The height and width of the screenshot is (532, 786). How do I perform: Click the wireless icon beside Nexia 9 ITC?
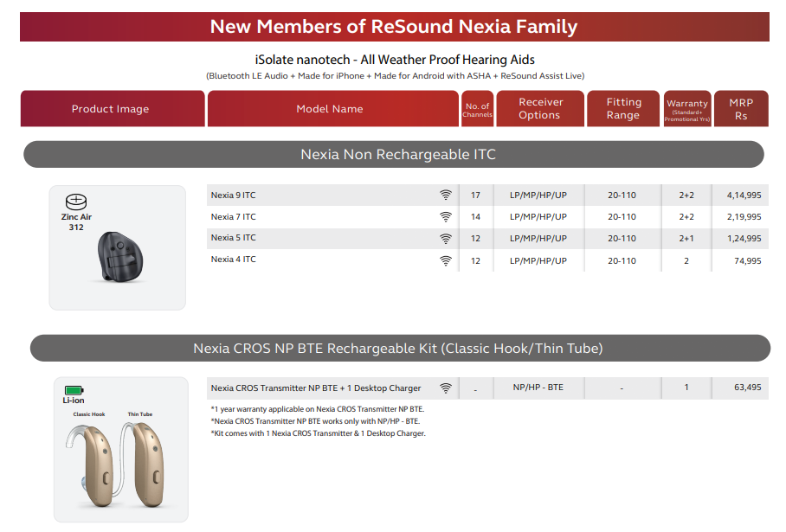(446, 195)
